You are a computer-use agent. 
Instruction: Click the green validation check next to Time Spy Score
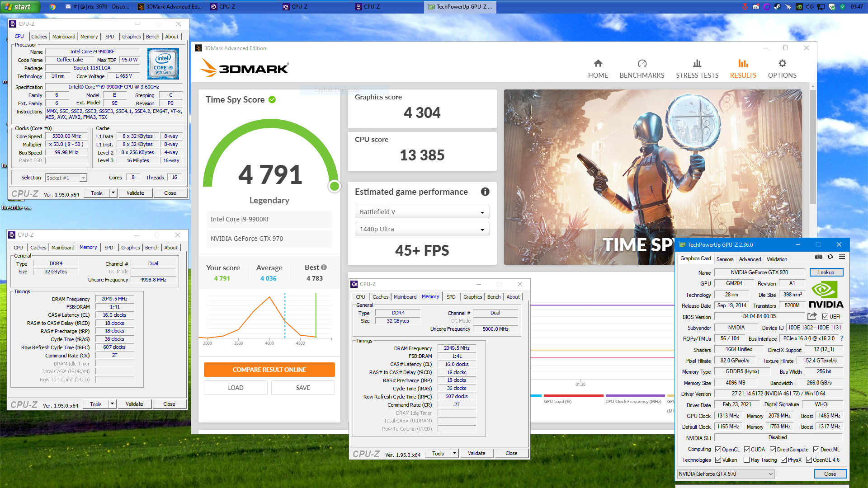point(272,99)
